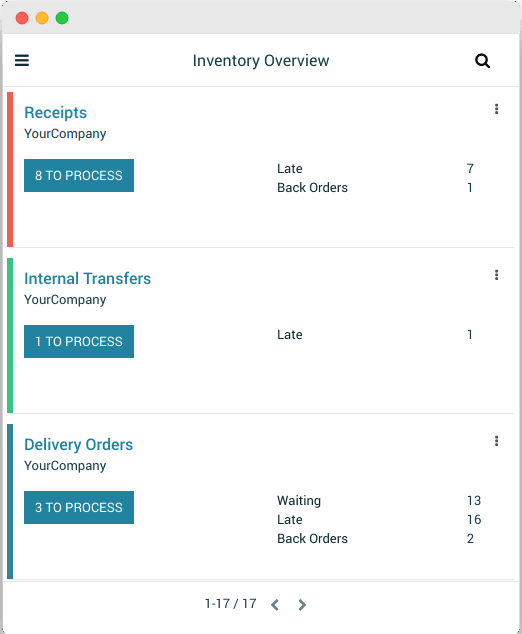Open the Delivery Orders title link
The height and width of the screenshot is (634, 522).
click(x=78, y=445)
